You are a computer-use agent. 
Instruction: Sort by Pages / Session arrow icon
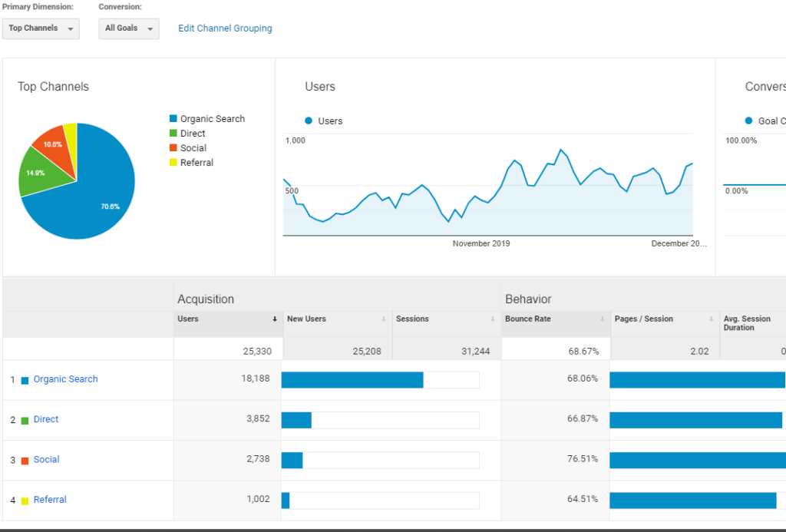click(x=711, y=319)
